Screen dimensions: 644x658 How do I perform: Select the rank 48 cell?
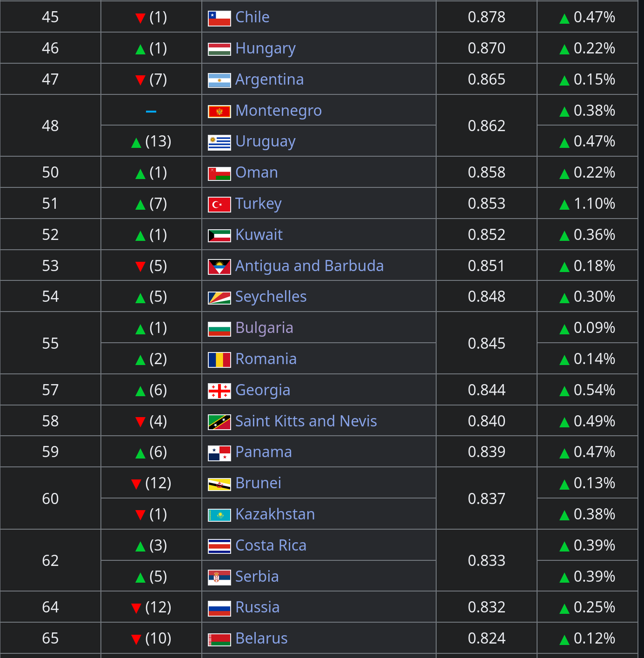[x=50, y=126]
